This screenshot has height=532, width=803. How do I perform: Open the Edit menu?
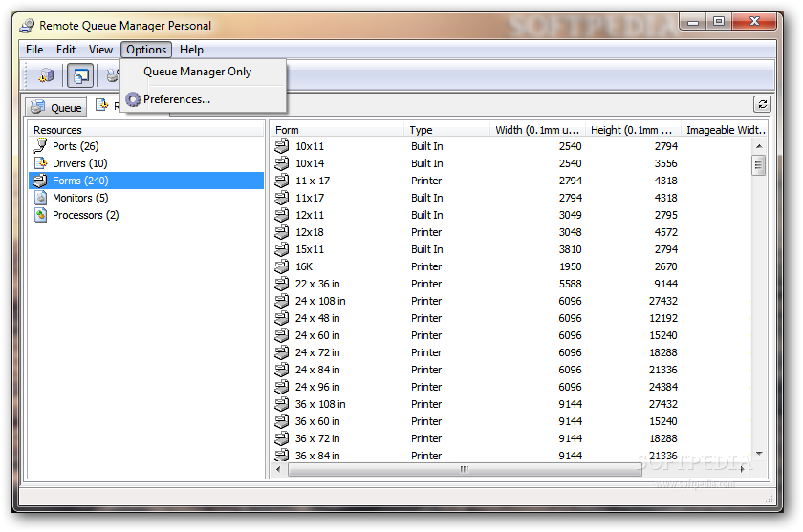pyautogui.click(x=66, y=50)
